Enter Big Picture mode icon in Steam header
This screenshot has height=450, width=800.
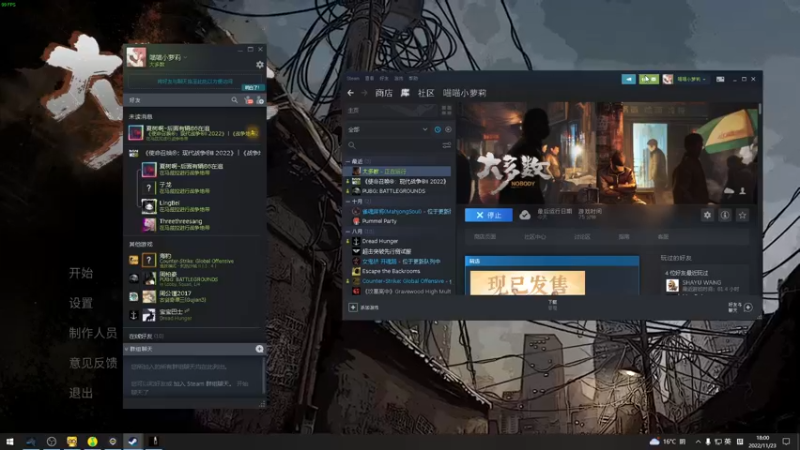click(720, 79)
